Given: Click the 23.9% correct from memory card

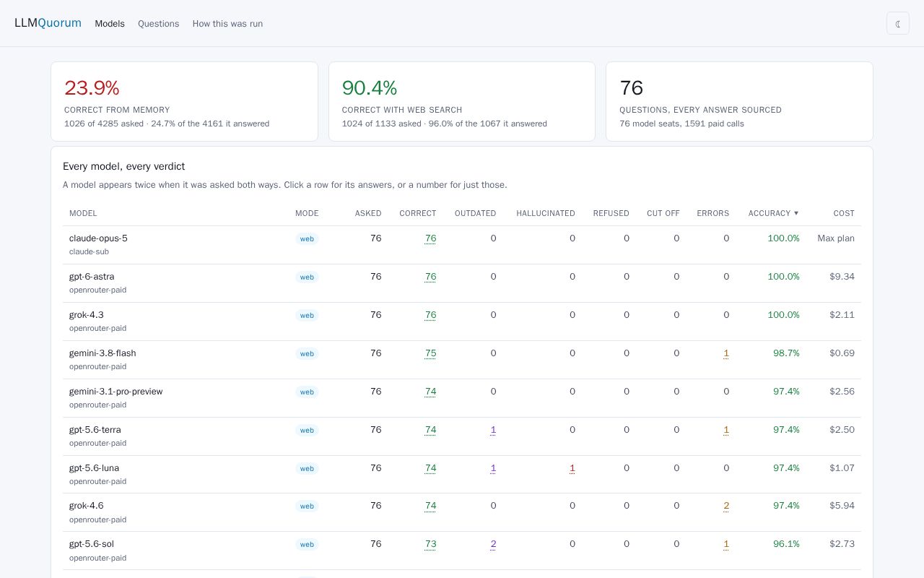Looking at the screenshot, I should pyautogui.click(x=184, y=101).
